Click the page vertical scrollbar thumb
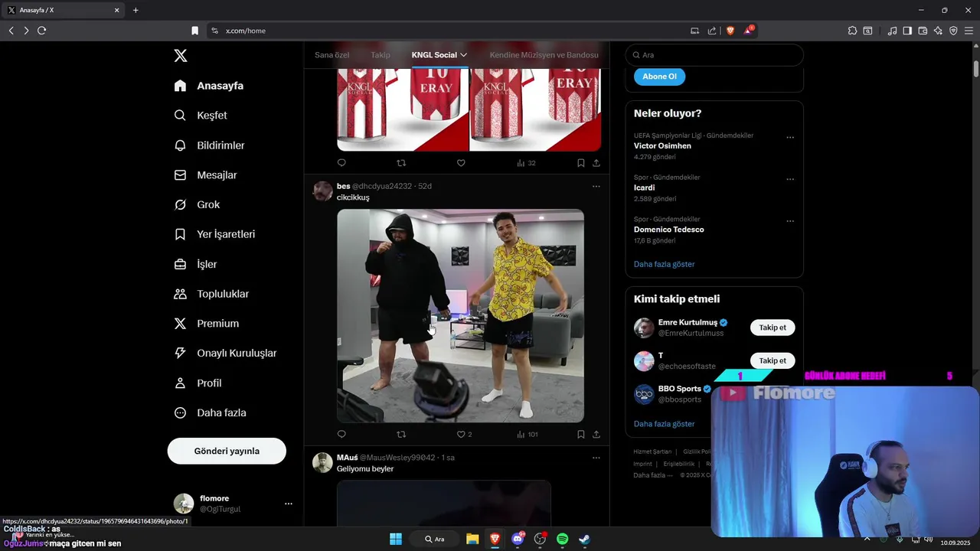Image resolution: width=980 pixels, height=551 pixels. click(976, 68)
